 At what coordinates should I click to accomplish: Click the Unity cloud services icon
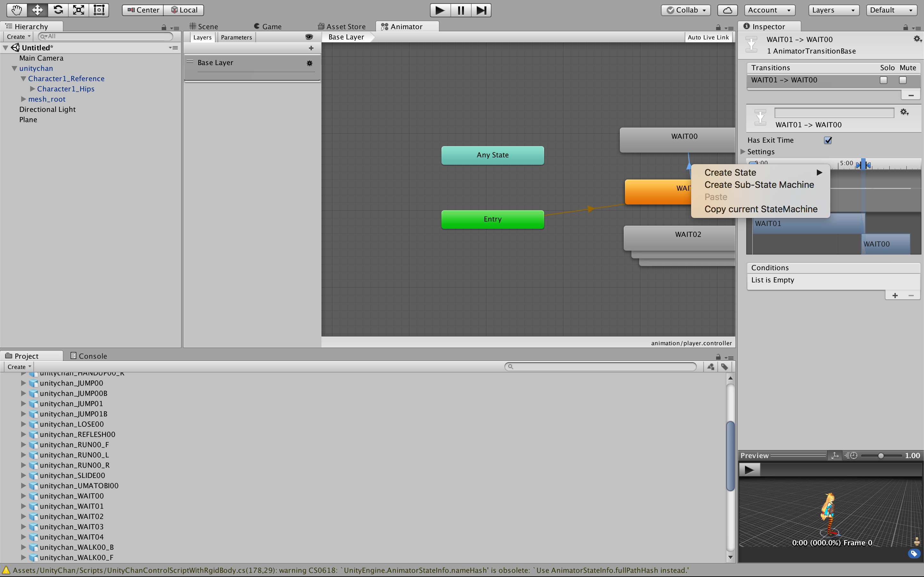pos(727,10)
